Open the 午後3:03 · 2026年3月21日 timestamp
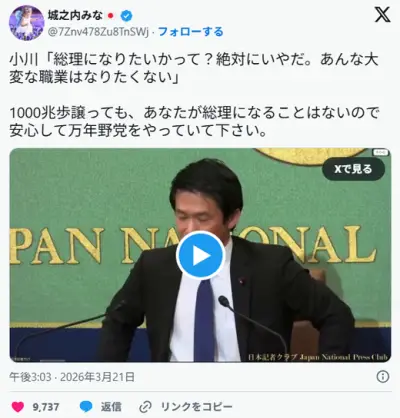400x418 pixels. (72, 377)
